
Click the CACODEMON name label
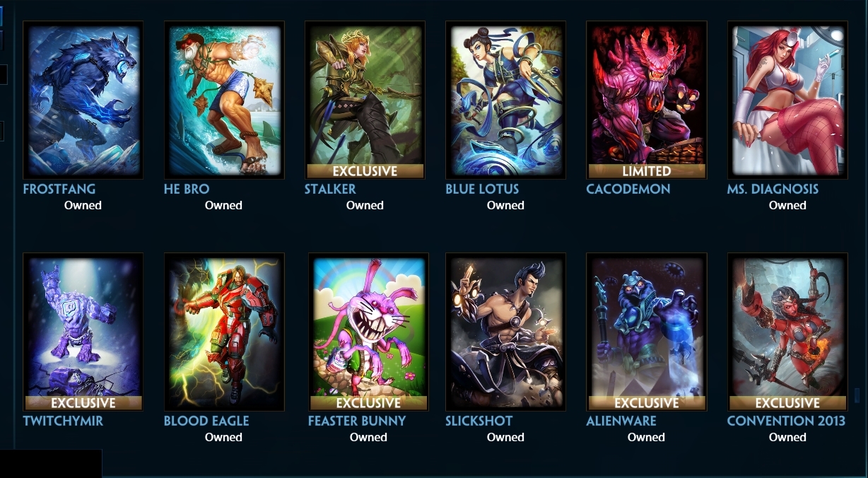(x=628, y=189)
